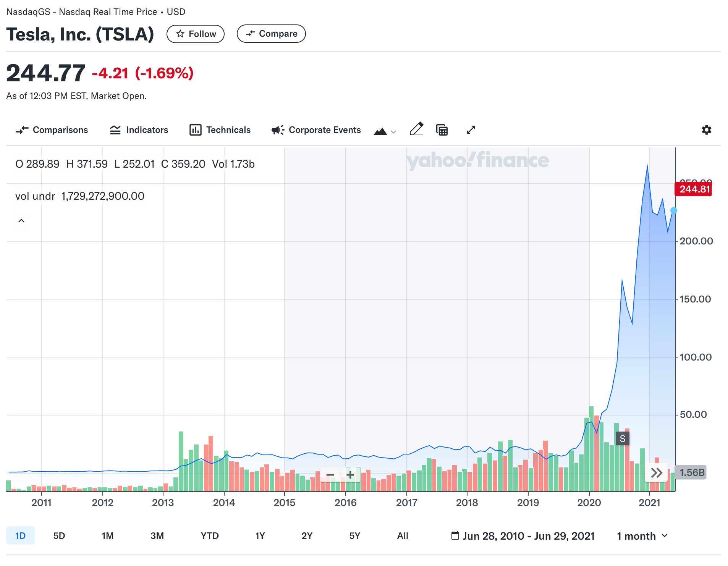Screen dimensions: 728x566
Task: Select the All range
Action: pyautogui.click(x=403, y=535)
